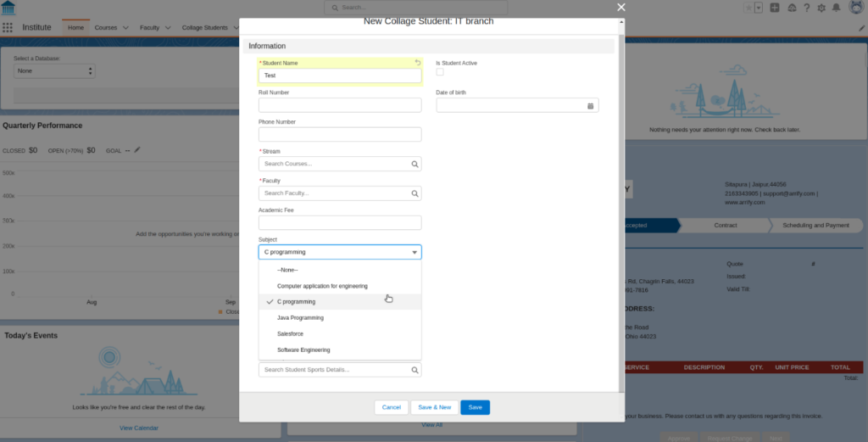Screen dimensions: 868x442
Task: Expand the Select a Database dropdown
Action: (54, 71)
